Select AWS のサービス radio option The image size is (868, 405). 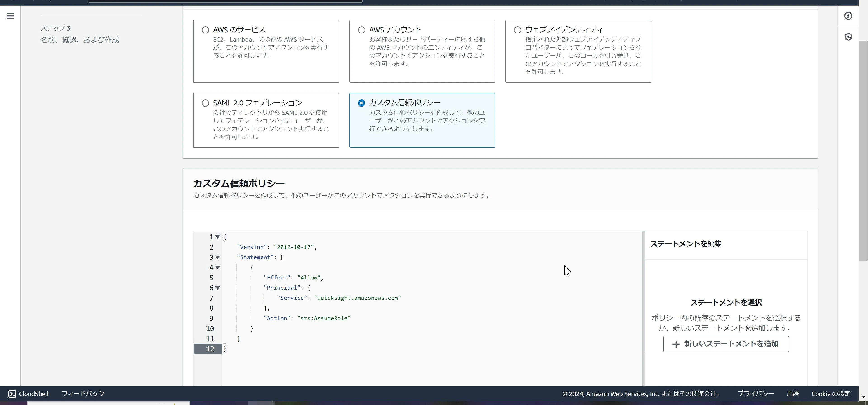click(205, 30)
